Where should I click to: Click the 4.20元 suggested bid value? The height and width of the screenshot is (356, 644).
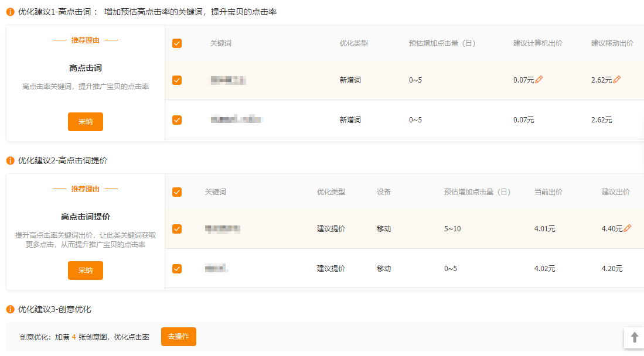[612, 269]
